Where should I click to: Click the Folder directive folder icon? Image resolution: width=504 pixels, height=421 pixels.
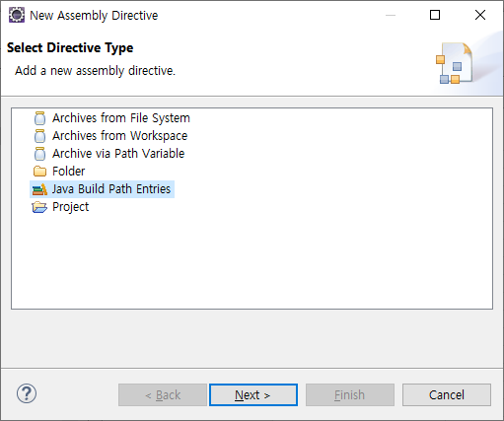[39, 172]
